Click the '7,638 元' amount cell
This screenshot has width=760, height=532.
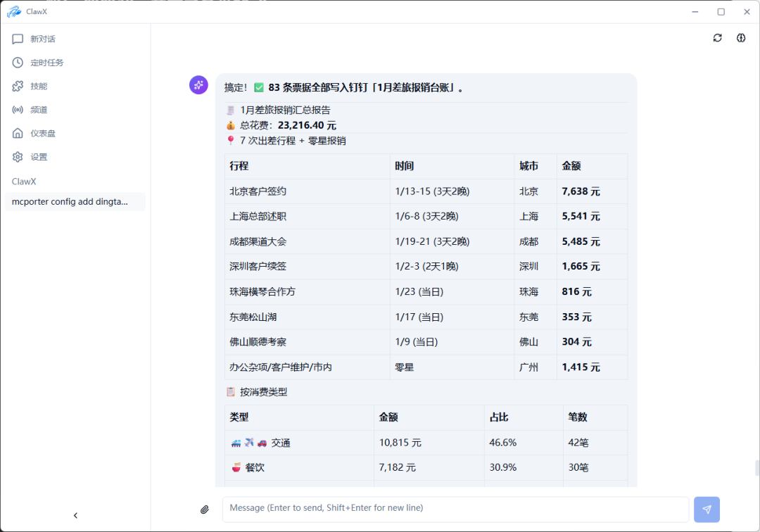click(x=592, y=191)
